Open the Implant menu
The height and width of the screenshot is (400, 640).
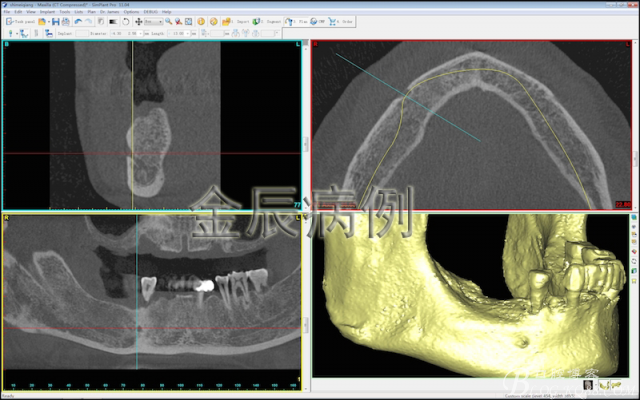tap(47, 12)
